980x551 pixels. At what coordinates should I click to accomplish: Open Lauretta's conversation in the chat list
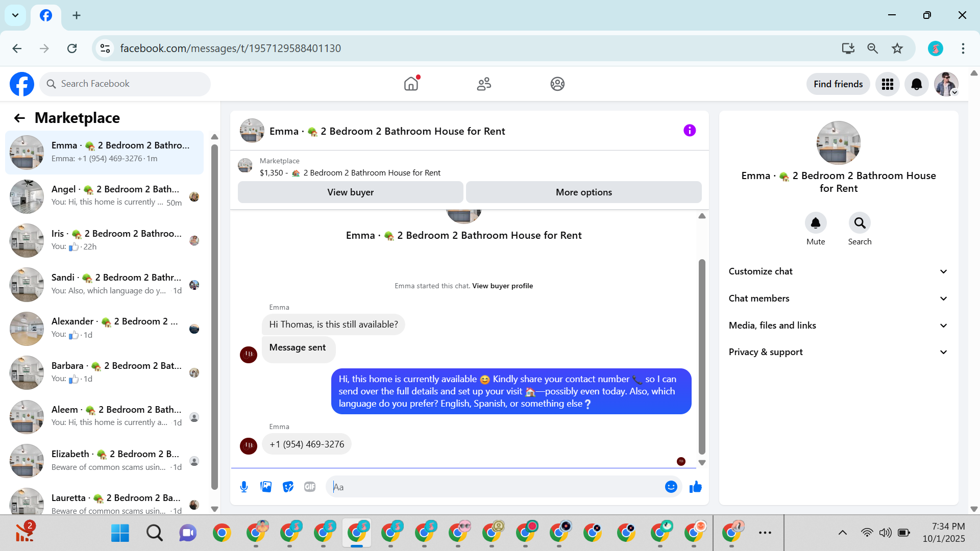pyautogui.click(x=104, y=501)
